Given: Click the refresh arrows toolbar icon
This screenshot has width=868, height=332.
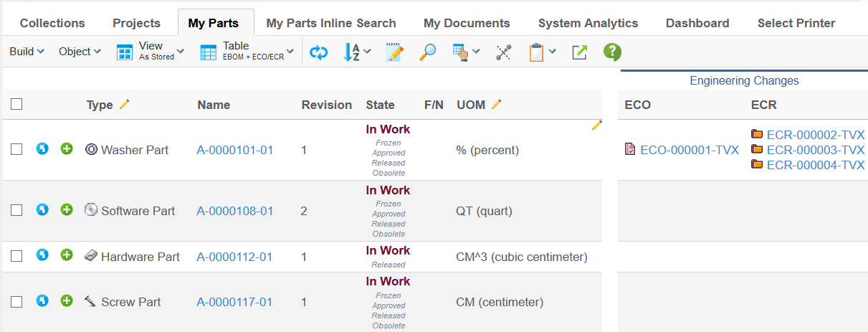Looking at the screenshot, I should point(318,52).
